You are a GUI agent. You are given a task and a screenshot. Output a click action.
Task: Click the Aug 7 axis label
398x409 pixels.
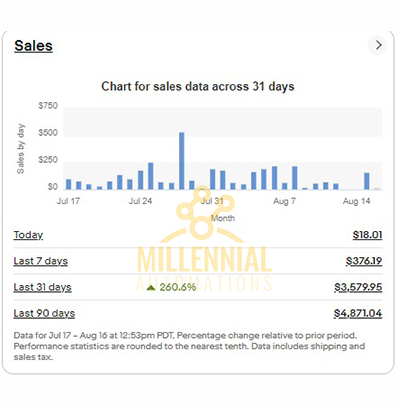284,201
